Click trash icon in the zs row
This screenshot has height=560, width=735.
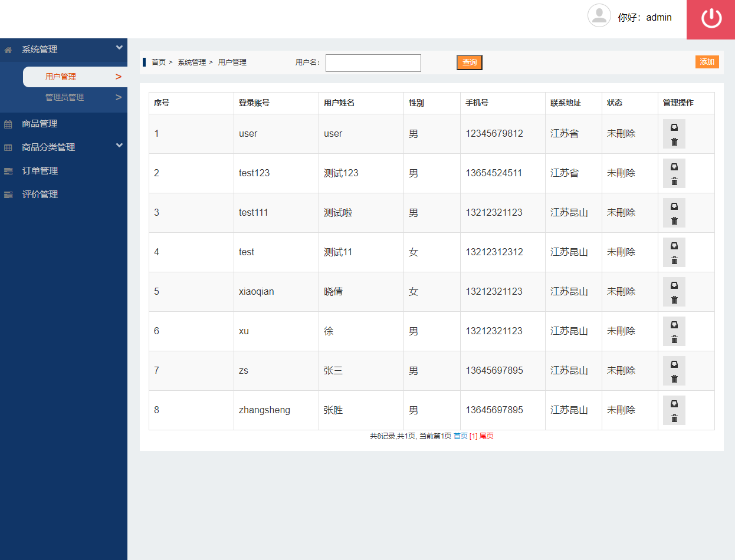coord(674,378)
